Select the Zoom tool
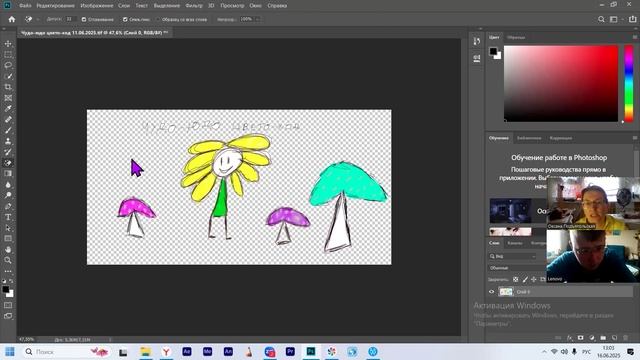This screenshot has width=640, height=360. (x=8, y=260)
